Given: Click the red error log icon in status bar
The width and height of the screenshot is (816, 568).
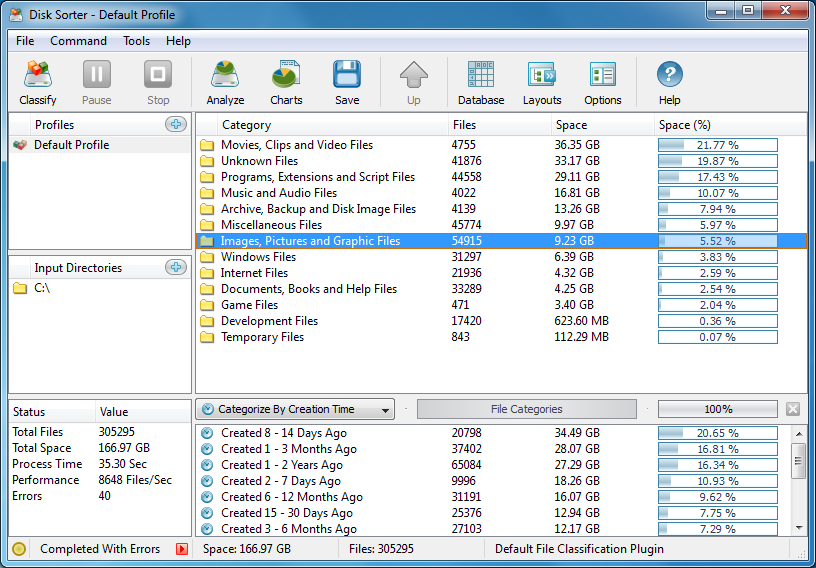Looking at the screenshot, I should (182, 549).
